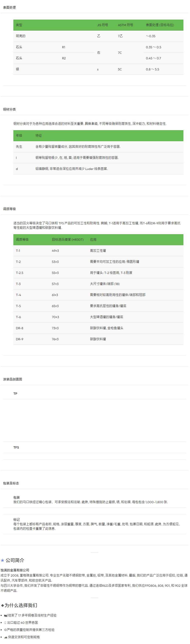Click the ASTM 符号 column header
The width and height of the screenshot is (190, 644).
coord(125,25)
